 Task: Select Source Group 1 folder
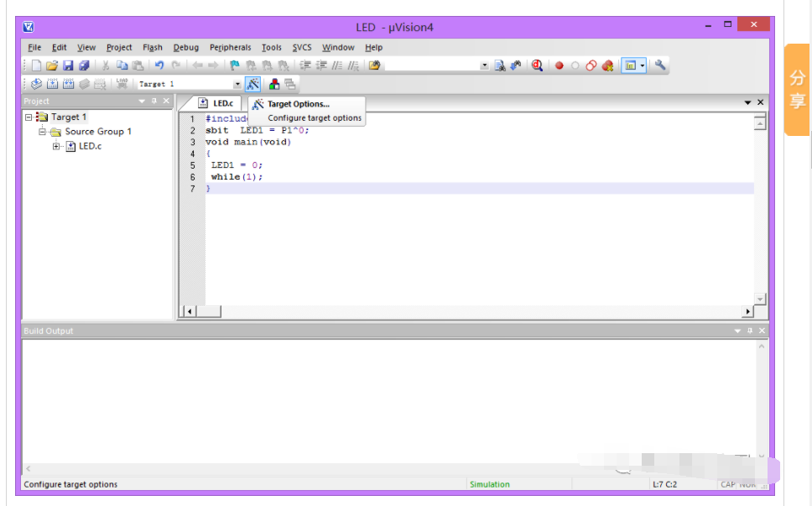point(98,132)
